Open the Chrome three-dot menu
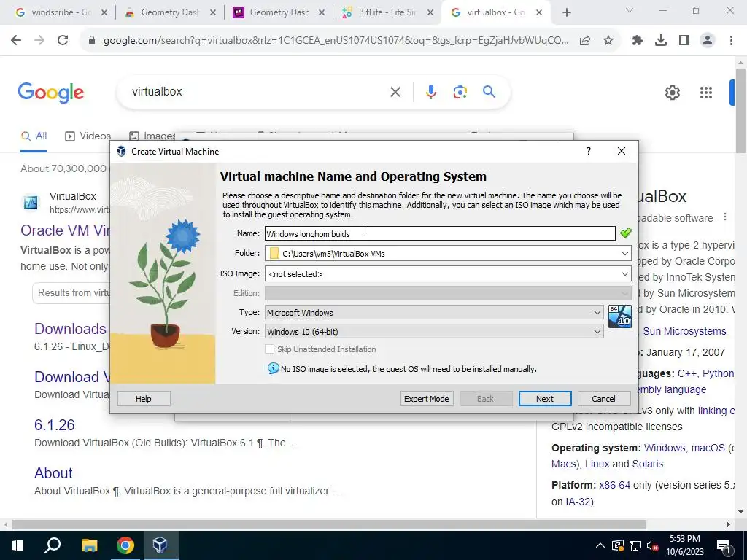This screenshot has width=747, height=560. click(x=731, y=41)
